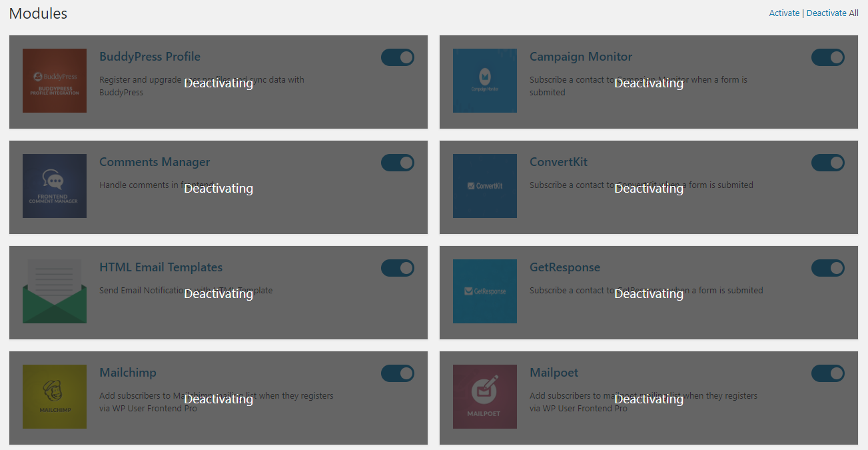
Task: Toggle the Comments Manager module switch
Action: point(398,163)
